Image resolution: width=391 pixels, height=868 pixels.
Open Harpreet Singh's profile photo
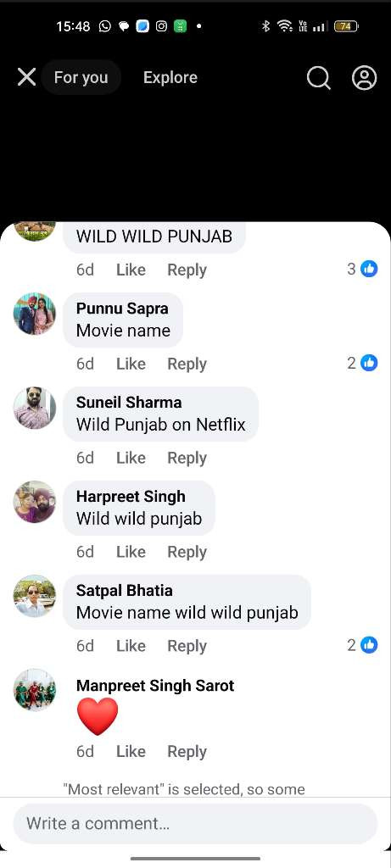(x=34, y=502)
